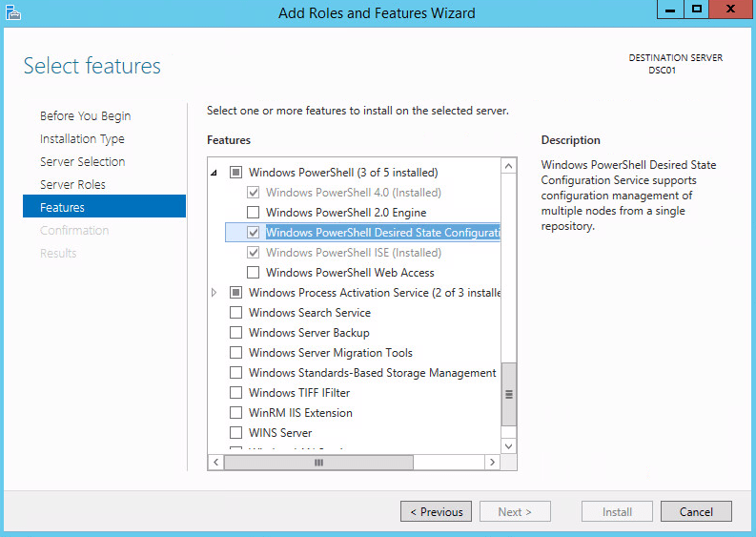Select WinRM IIS Extension row label
Image resolution: width=756 pixels, height=537 pixels.
pyautogui.click(x=300, y=413)
